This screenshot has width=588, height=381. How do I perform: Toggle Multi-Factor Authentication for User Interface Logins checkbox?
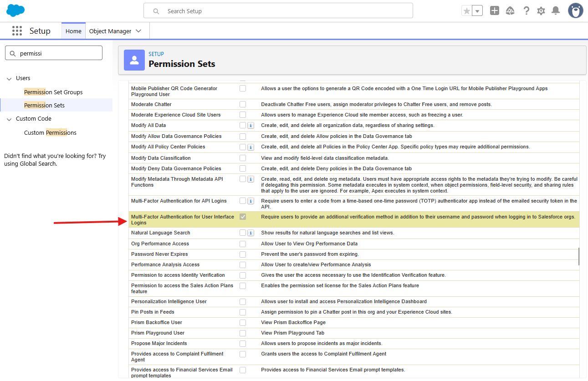pyautogui.click(x=243, y=217)
